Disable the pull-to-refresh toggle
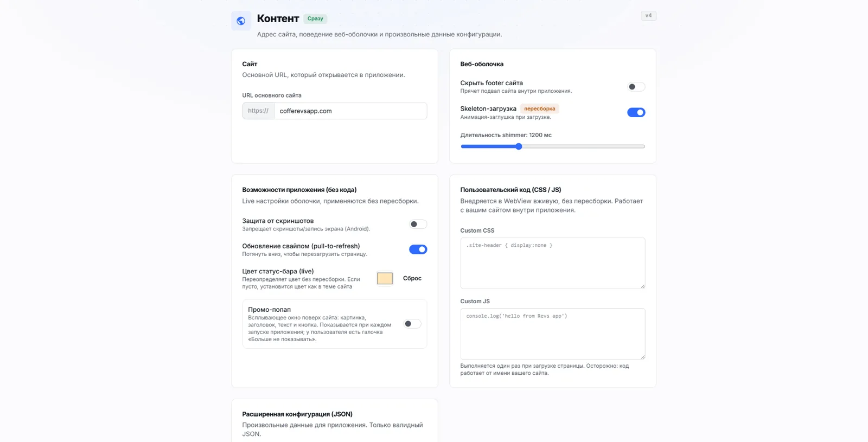868x442 pixels. pyautogui.click(x=418, y=249)
